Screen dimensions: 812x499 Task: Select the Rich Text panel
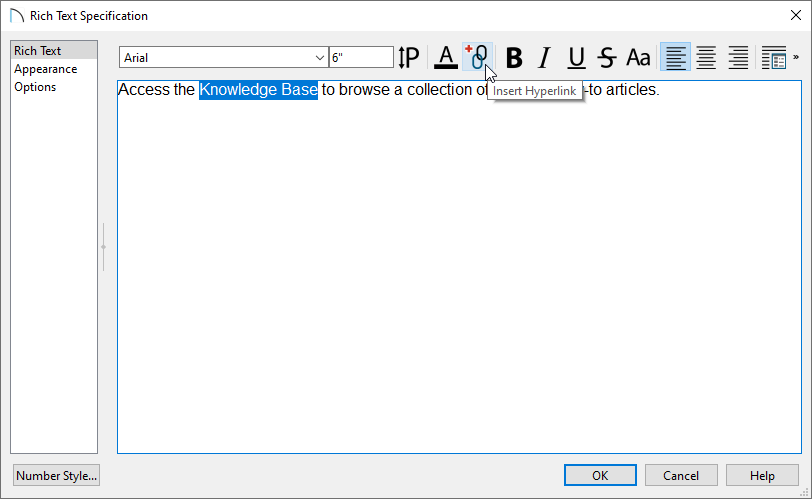(53, 51)
